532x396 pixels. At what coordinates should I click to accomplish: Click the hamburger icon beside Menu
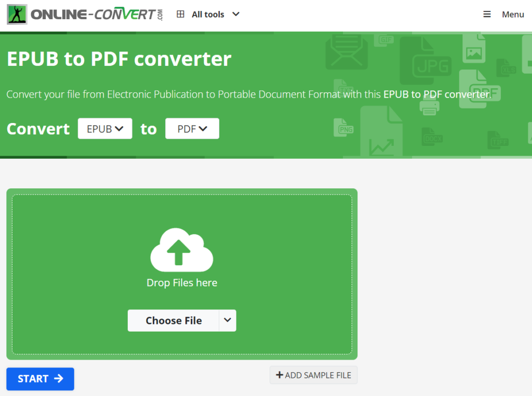[487, 14]
